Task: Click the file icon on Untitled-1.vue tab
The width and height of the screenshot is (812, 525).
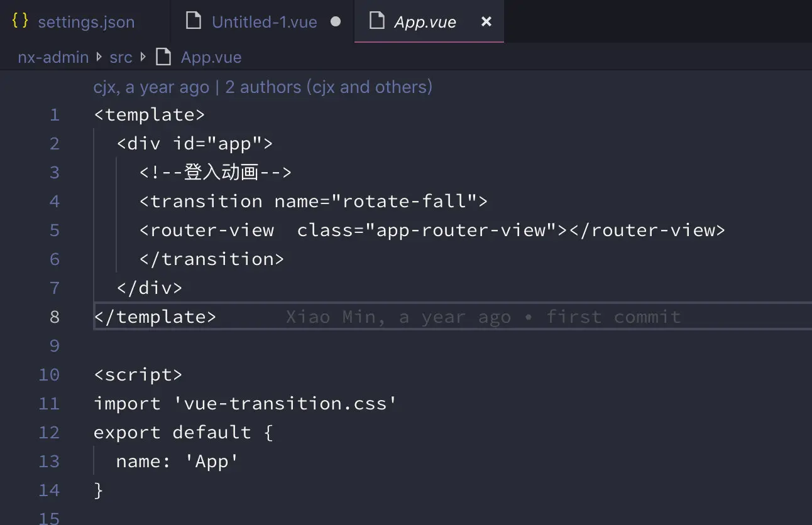Action: point(193,21)
